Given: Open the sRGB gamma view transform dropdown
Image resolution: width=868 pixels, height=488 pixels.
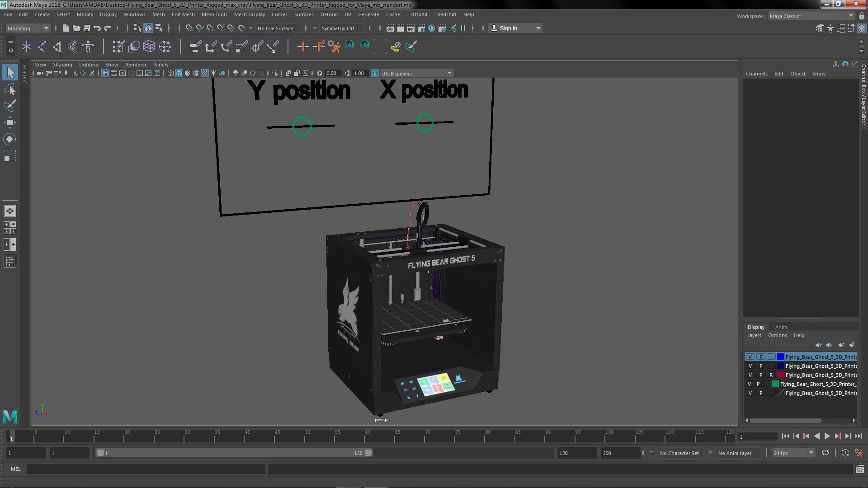Looking at the screenshot, I should coord(416,73).
